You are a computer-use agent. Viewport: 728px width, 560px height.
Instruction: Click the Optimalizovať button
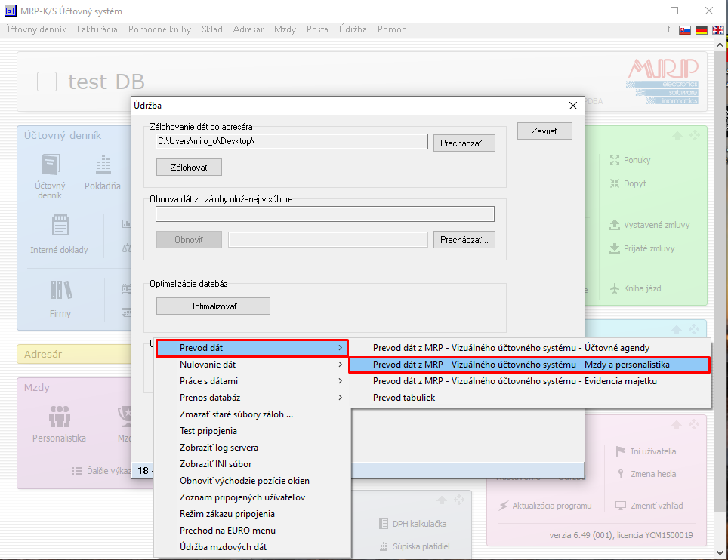[213, 306]
